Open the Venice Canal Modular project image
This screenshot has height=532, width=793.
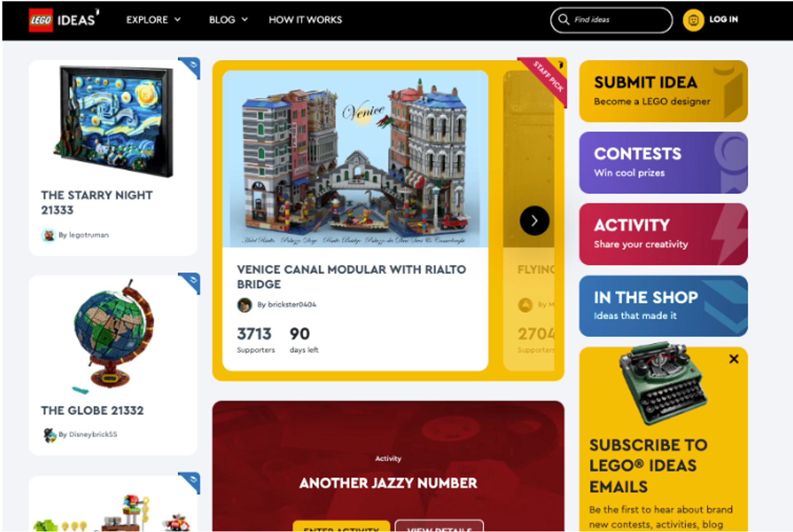[355, 159]
